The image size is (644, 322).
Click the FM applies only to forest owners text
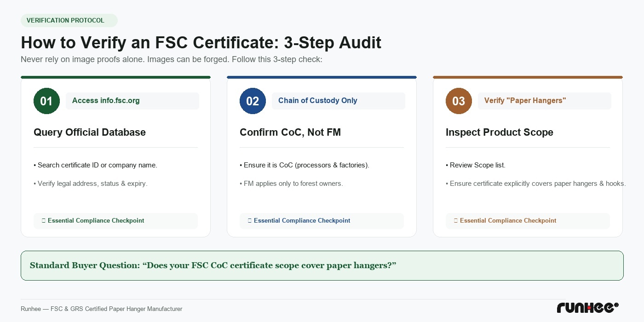coord(291,184)
